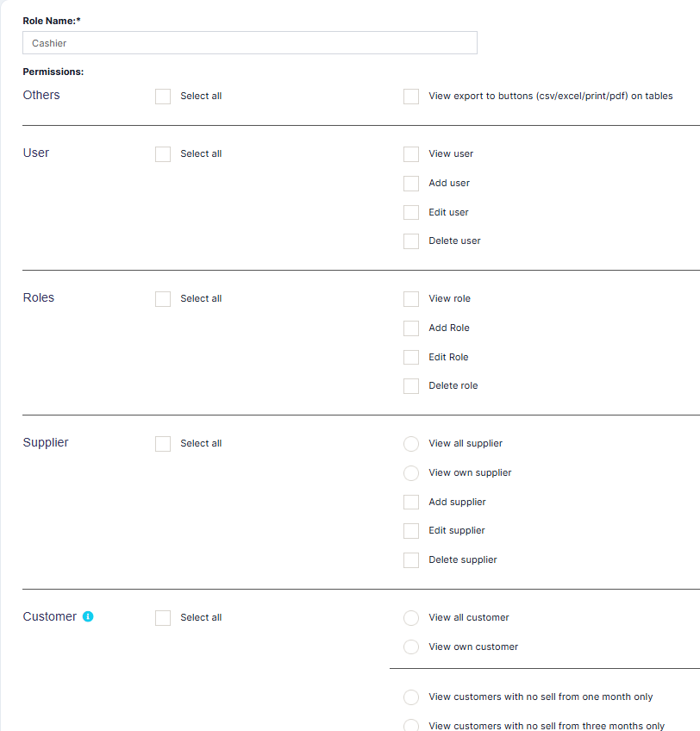Viewport: 700px width, 731px height.
Task: Select the View own supplier radio button
Action: (x=411, y=473)
